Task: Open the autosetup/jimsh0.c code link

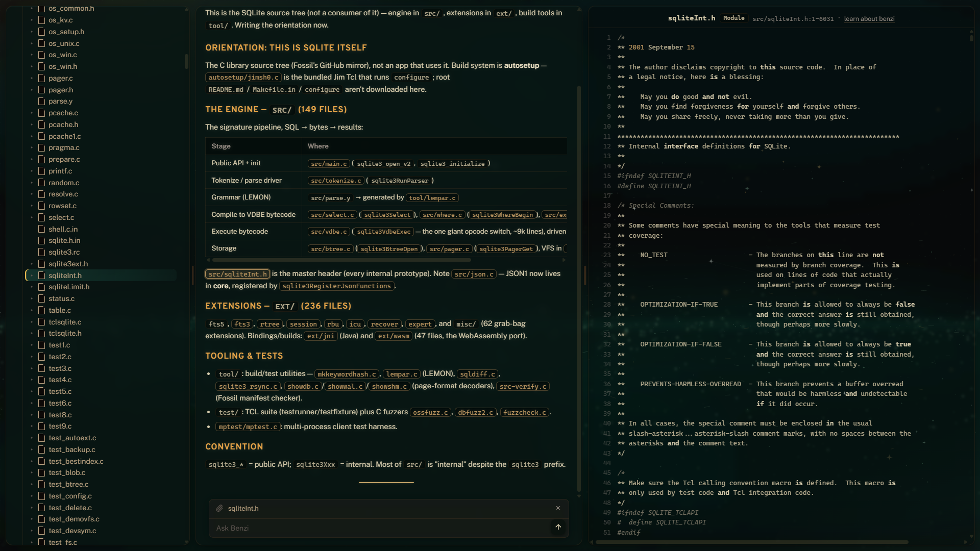Action: coord(243,78)
